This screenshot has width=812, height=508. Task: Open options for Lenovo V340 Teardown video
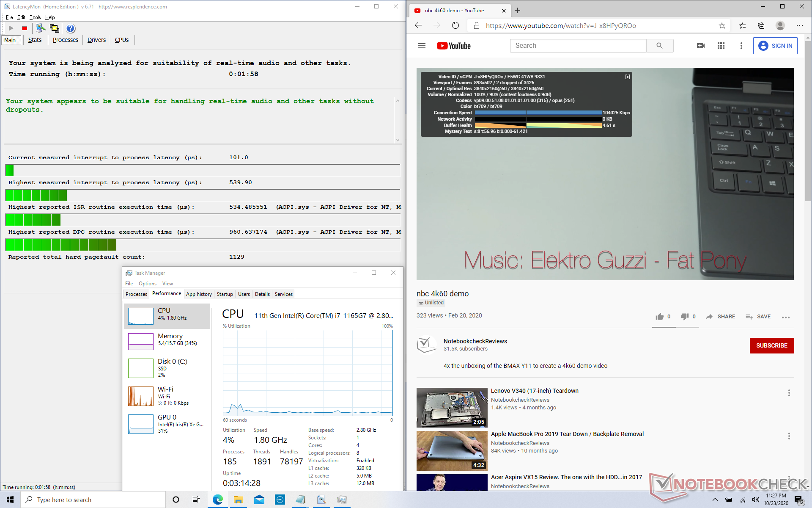point(789,393)
